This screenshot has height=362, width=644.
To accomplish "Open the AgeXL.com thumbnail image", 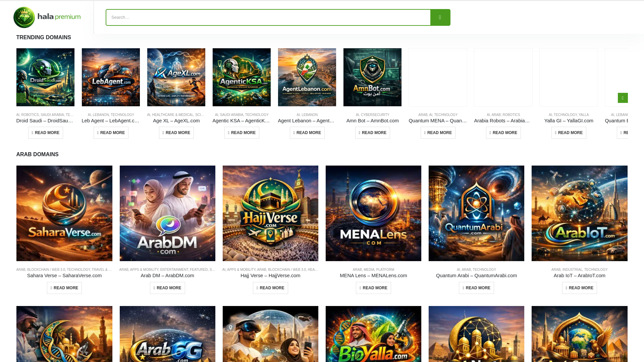I will coord(176,77).
